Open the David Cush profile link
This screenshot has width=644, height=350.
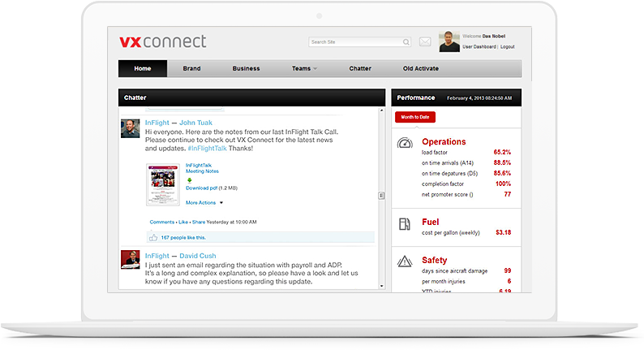click(198, 256)
